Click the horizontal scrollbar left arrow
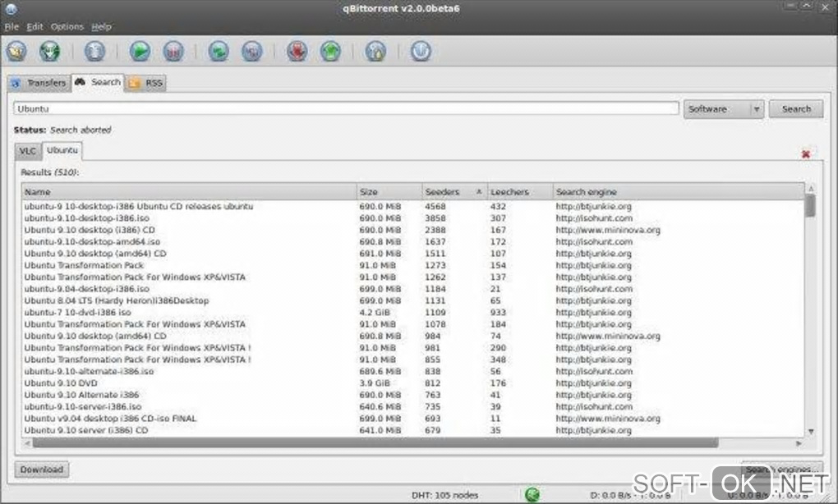Image resolution: width=838 pixels, height=504 pixels. [27, 443]
